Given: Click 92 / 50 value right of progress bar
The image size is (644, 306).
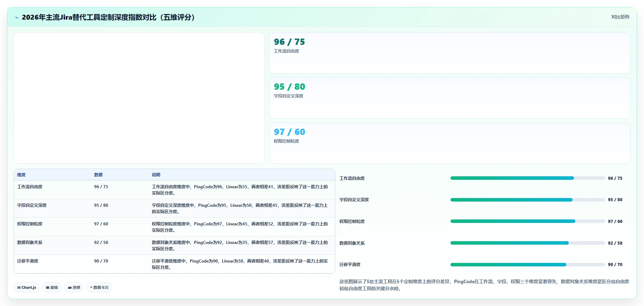Looking at the screenshot, I should (615, 243).
